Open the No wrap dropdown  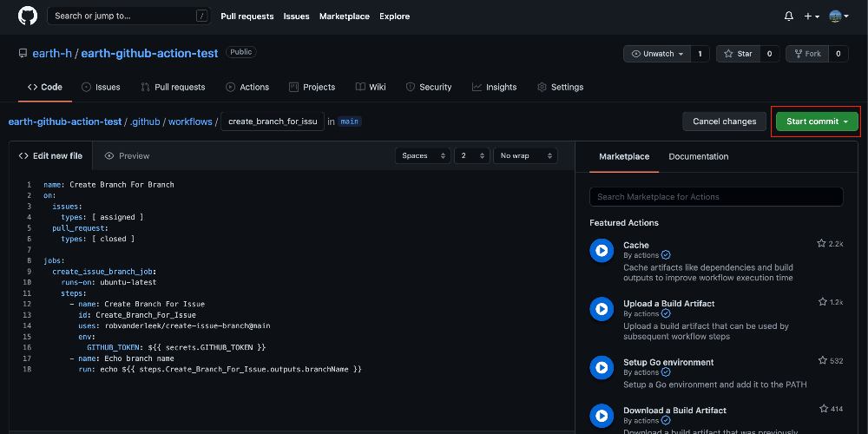[525, 156]
